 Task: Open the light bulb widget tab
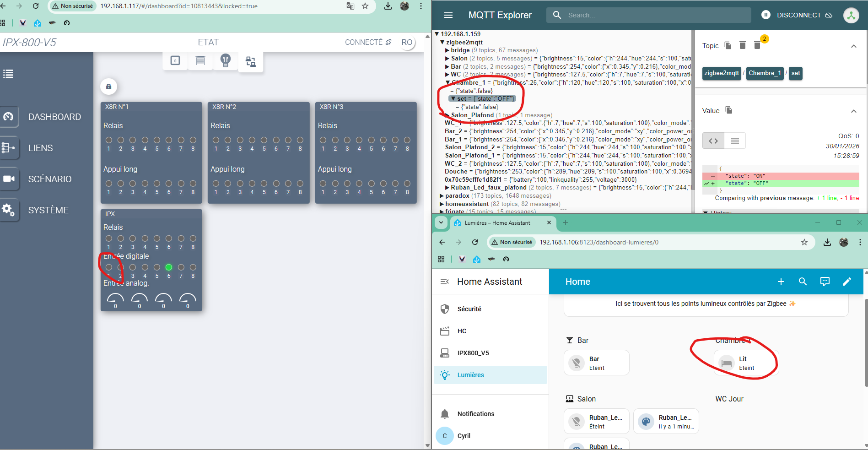(x=225, y=60)
